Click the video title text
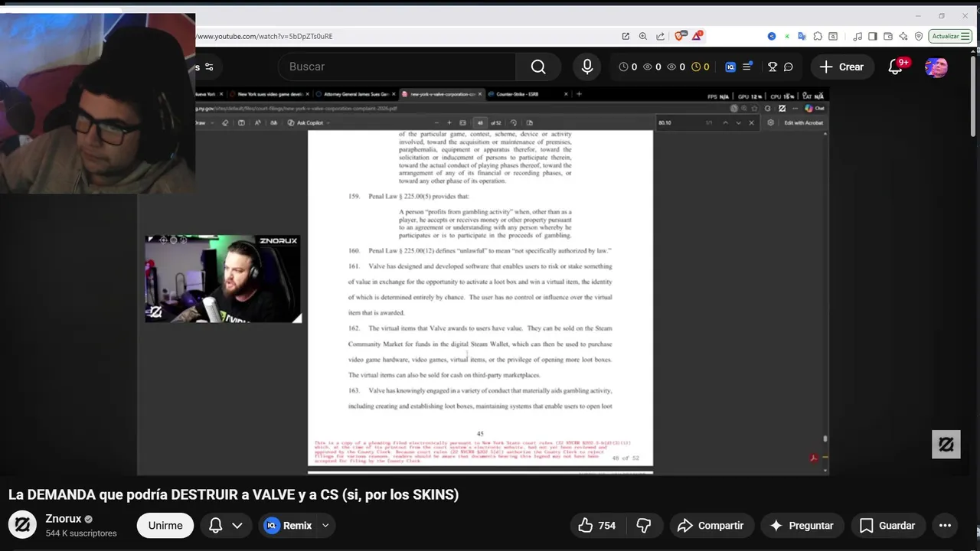This screenshot has height=551, width=980. (x=234, y=494)
